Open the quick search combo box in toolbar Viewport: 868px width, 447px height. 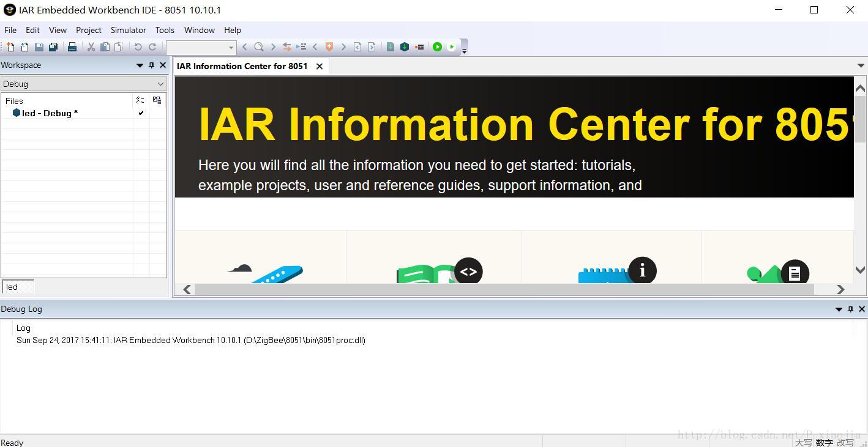tap(201, 47)
